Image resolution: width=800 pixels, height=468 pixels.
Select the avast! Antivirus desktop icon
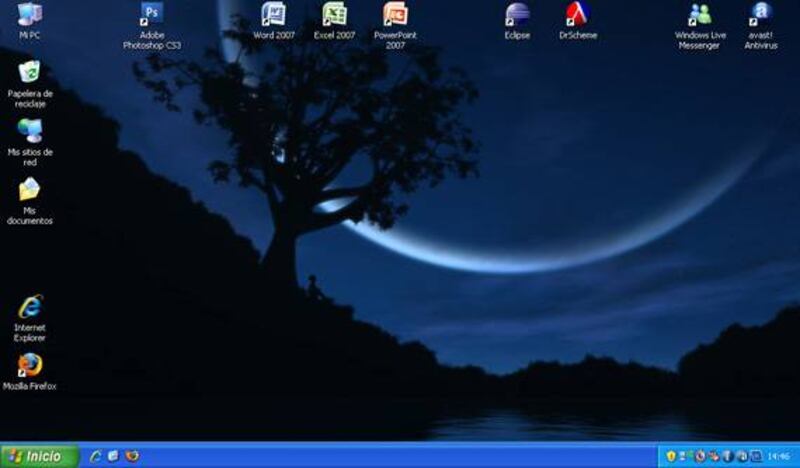(760, 15)
